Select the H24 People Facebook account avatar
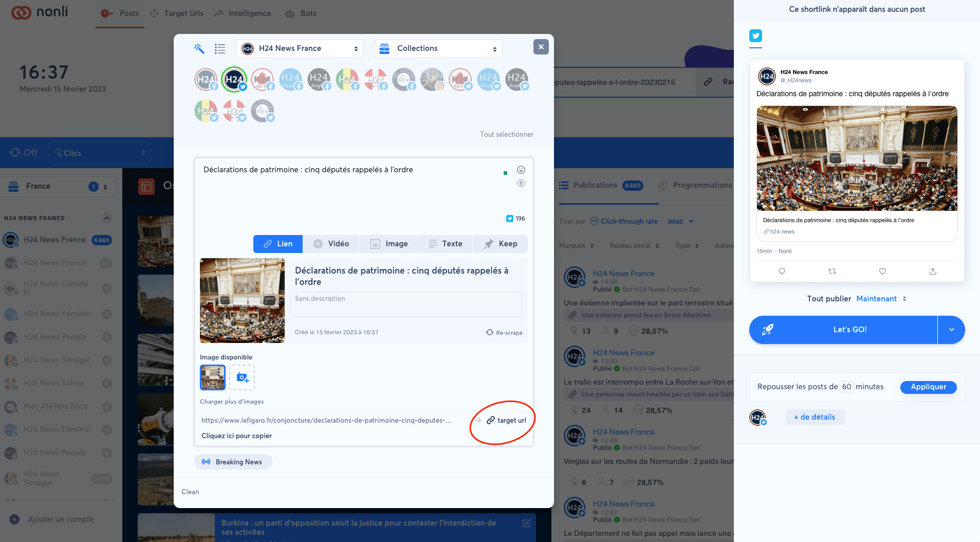The image size is (980, 542). (x=319, y=80)
